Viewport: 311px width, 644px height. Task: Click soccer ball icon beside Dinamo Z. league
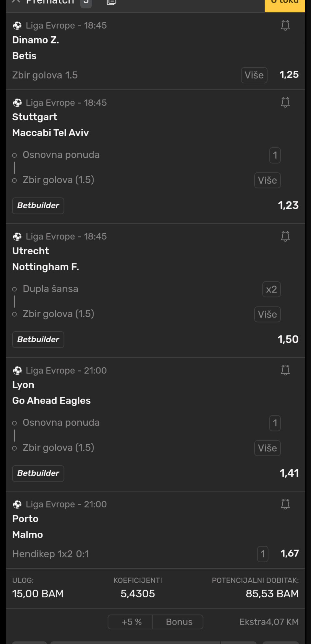point(17,26)
